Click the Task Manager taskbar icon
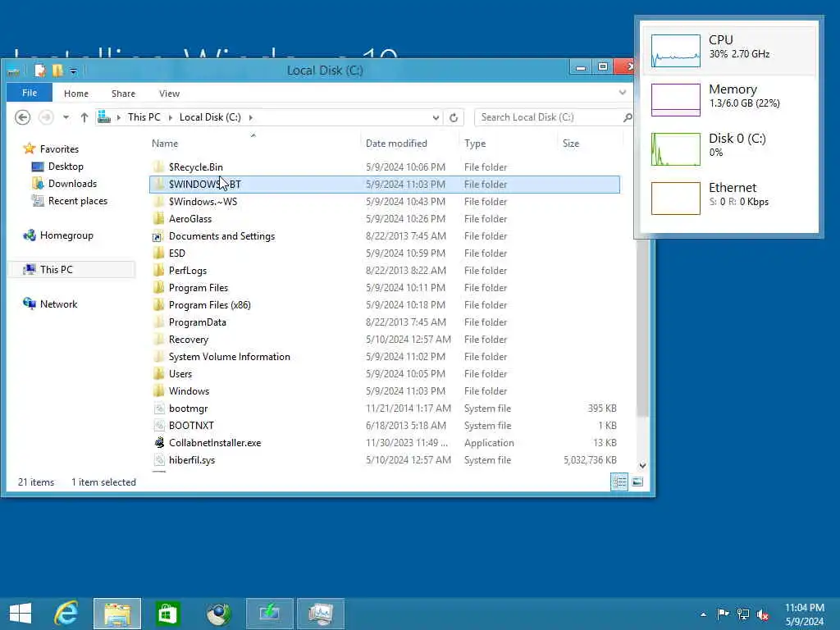Screen dimensions: 840x630 (x=321, y=614)
